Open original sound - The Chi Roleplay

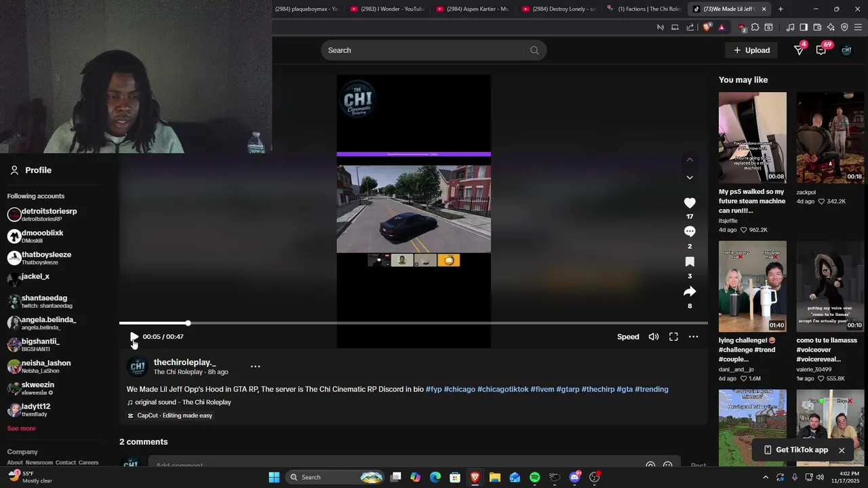pyautogui.click(x=179, y=403)
